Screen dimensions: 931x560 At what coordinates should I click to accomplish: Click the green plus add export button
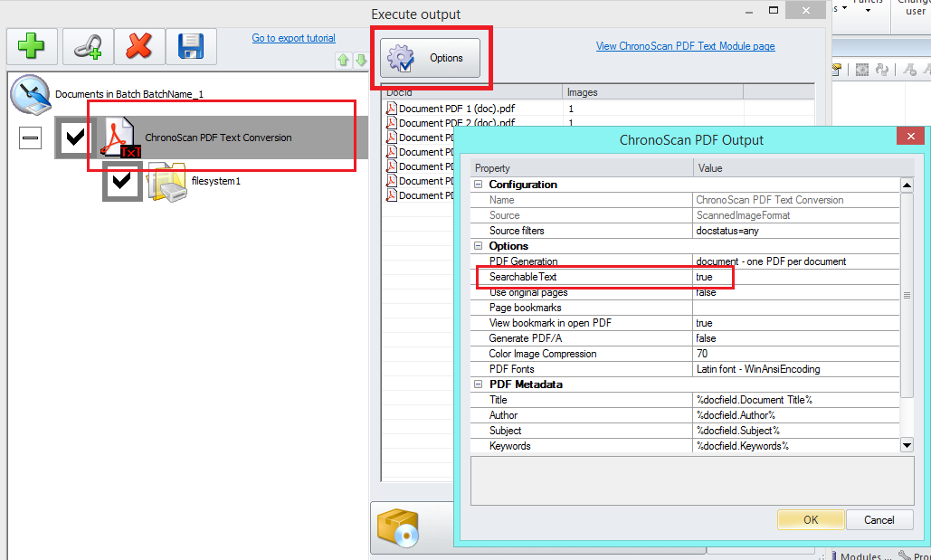(x=33, y=46)
